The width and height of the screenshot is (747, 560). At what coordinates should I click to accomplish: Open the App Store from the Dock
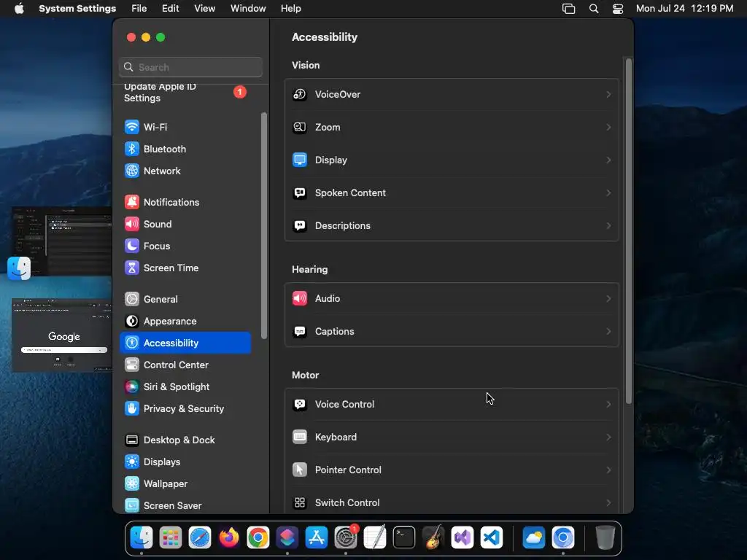(x=317, y=538)
